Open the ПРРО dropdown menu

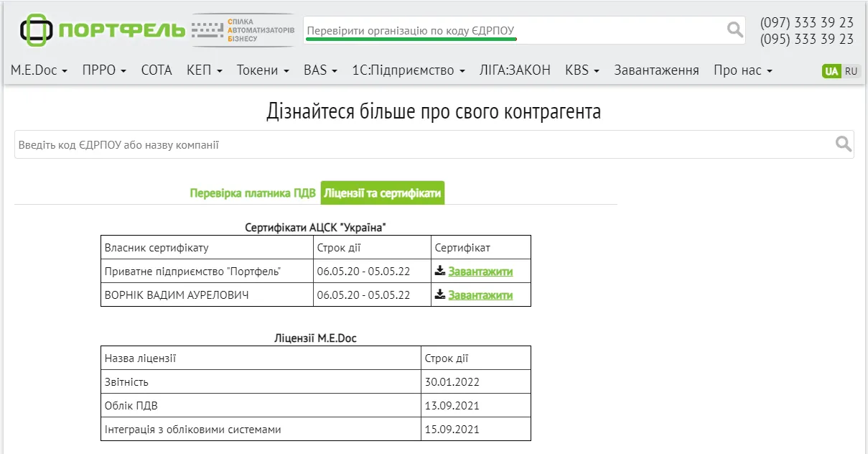[104, 70]
